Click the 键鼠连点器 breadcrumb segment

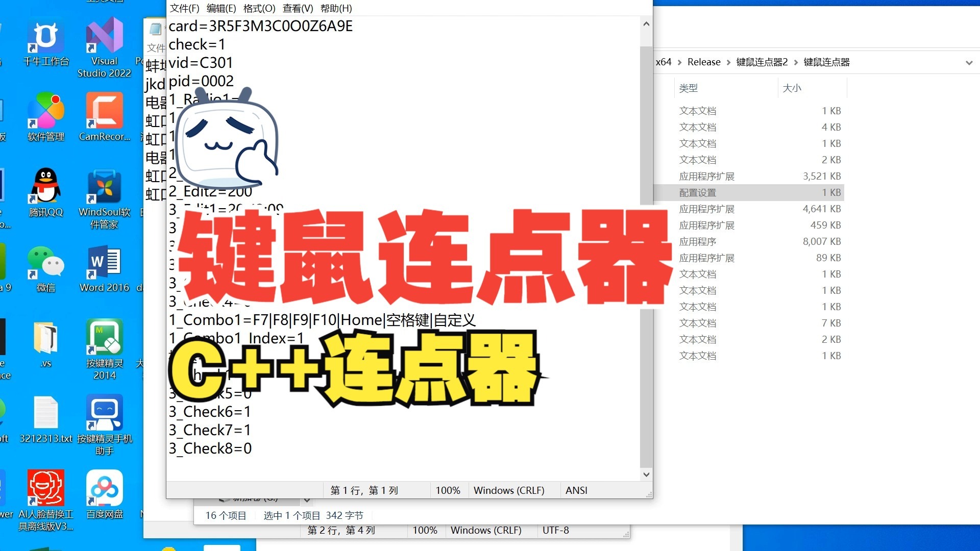pyautogui.click(x=826, y=62)
